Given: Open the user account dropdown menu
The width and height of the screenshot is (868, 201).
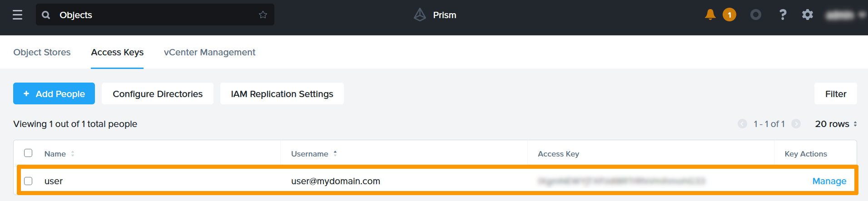Looking at the screenshot, I should point(845,15).
